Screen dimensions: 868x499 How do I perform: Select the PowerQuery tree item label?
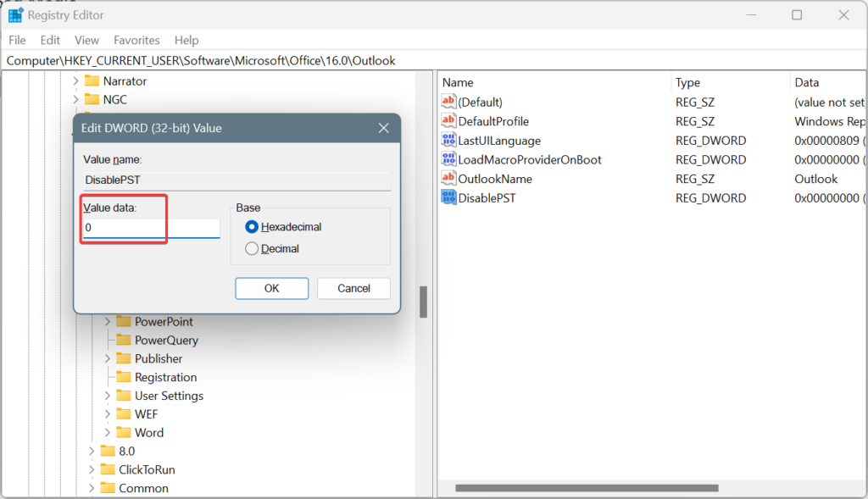click(167, 341)
